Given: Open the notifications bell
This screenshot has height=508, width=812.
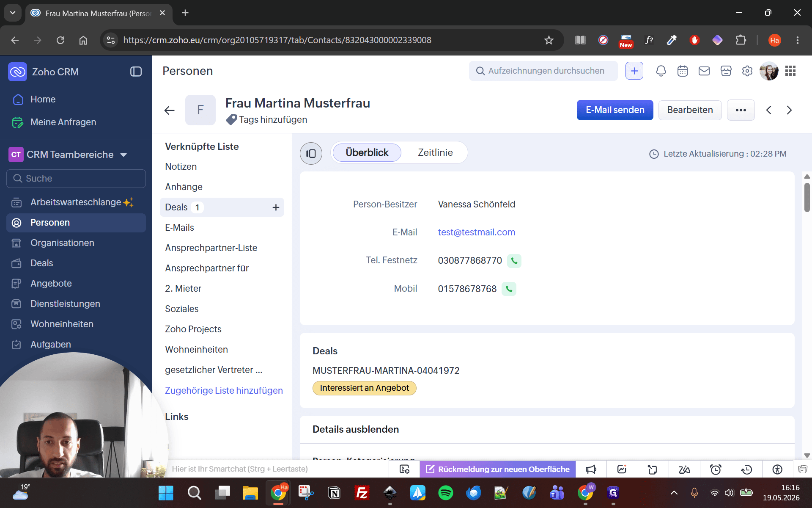Looking at the screenshot, I should (x=661, y=71).
